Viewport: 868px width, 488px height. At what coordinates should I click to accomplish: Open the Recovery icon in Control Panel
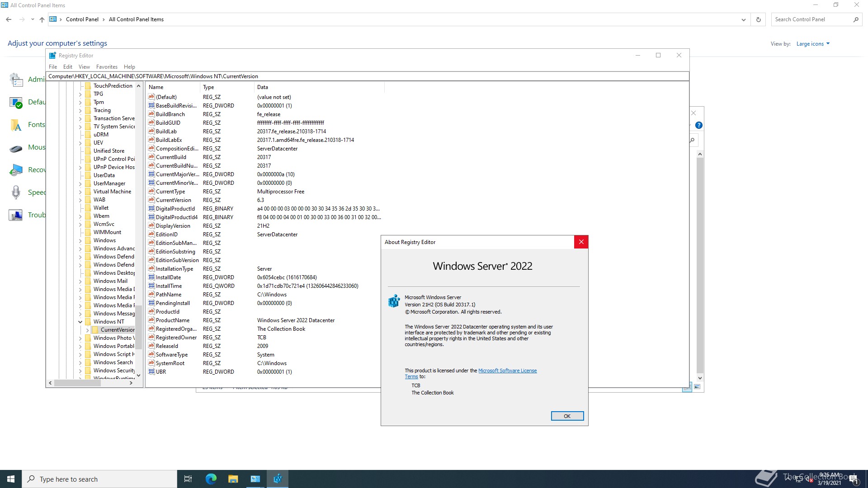click(16, 170)
